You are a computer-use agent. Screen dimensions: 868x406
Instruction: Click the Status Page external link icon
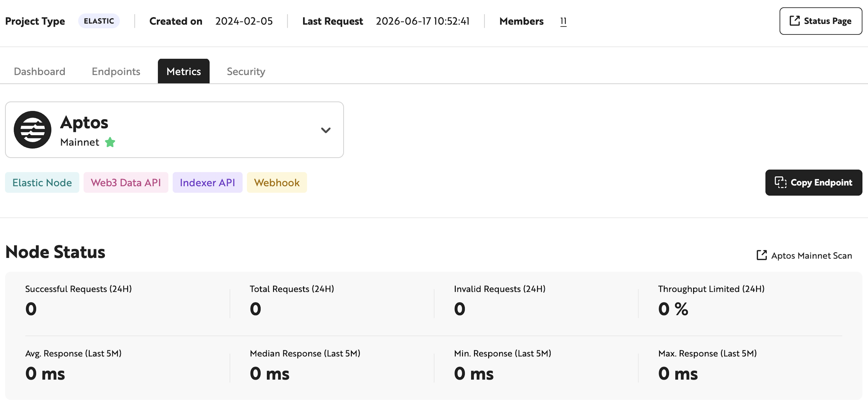pyautogui.click(x=795, y=21)
